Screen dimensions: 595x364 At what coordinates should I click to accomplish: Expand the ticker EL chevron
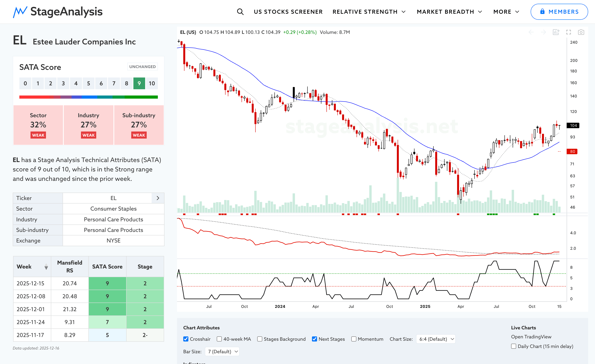pos(158,198)
